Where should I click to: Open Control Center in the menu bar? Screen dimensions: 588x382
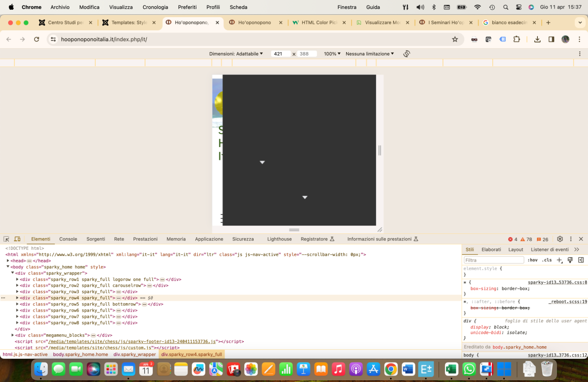[519, 7]
